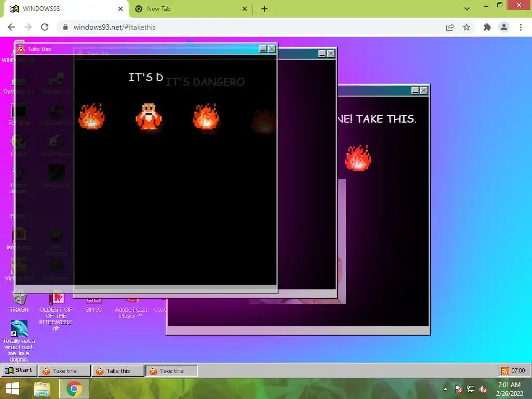Open the Windows clock showing 7:01 AM
Image resolution: width=532 pixels, height=399 pixels.
coord(509,389)
